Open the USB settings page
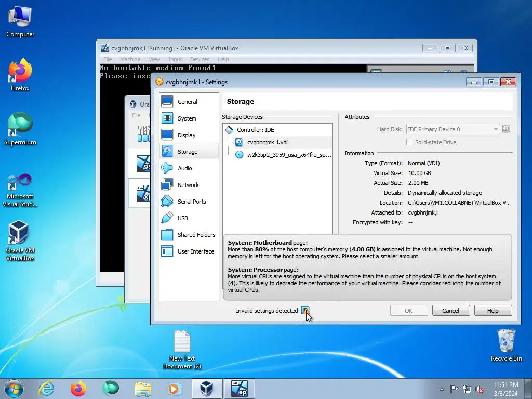 tap(189, 218)
